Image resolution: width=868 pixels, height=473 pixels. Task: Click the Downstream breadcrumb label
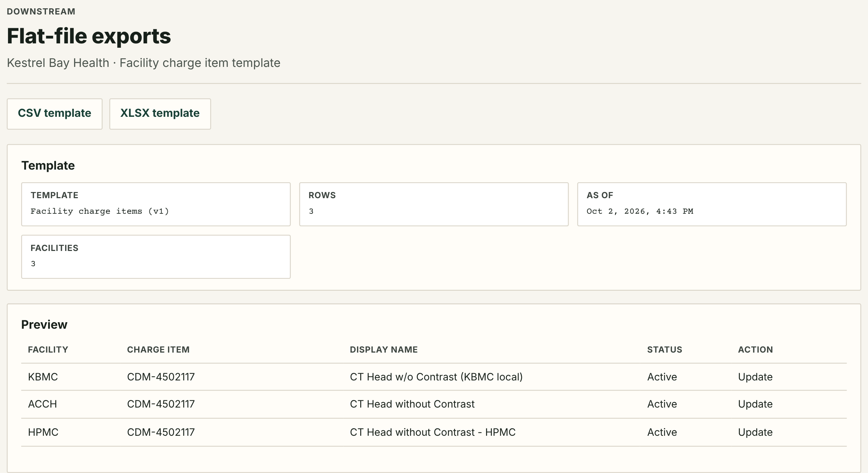pyautogui.click(x=41, y=12)
